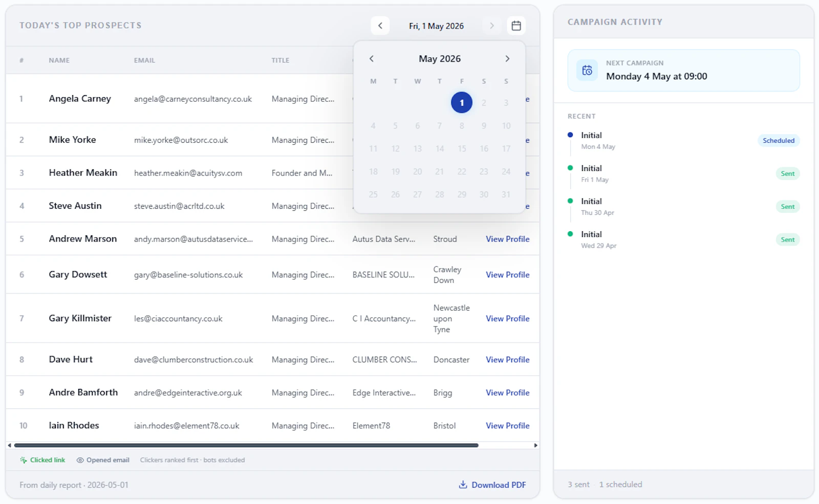Click From daily report 2026-05-01 text
Viewport: 819px width, 504px height.
pyautogui.click(x=74, y=485)
